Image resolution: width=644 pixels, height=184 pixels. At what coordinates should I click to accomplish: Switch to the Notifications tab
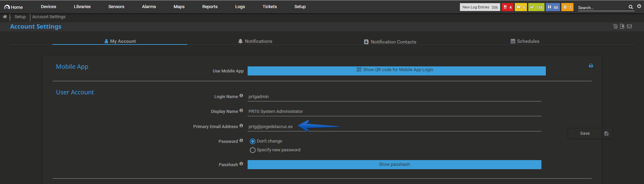coord(255,41)
